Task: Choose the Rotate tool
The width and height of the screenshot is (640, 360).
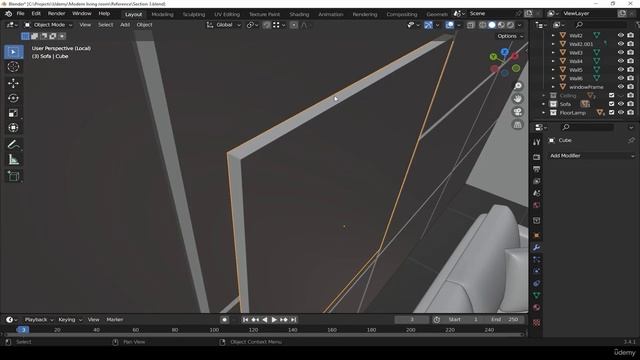Action: [13, 98]
